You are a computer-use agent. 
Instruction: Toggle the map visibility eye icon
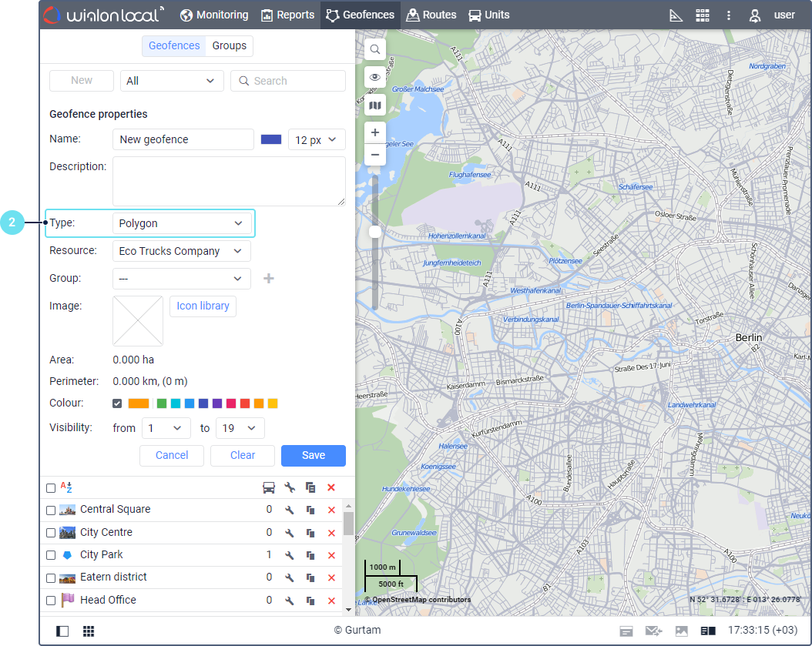pos(375,78)
